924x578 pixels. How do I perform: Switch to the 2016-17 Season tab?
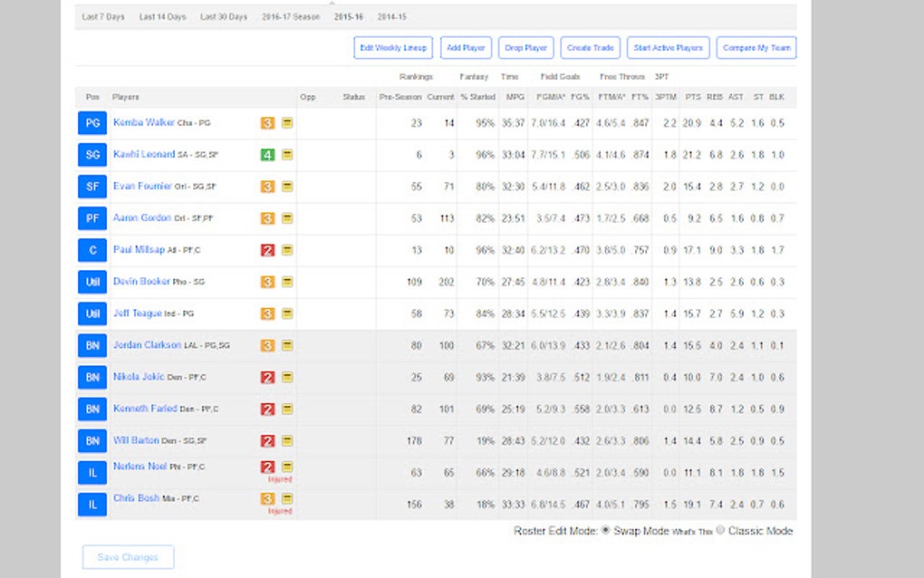[290, 15]
